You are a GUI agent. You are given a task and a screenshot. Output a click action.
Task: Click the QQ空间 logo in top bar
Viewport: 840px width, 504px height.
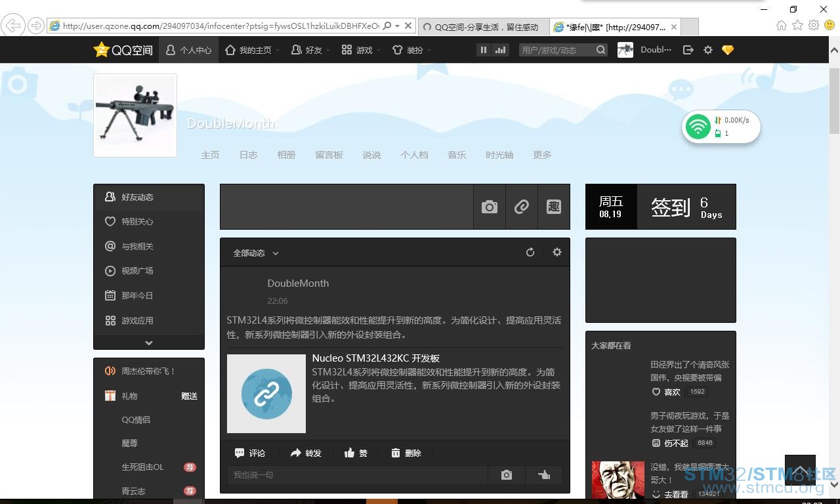coord(123,50)
